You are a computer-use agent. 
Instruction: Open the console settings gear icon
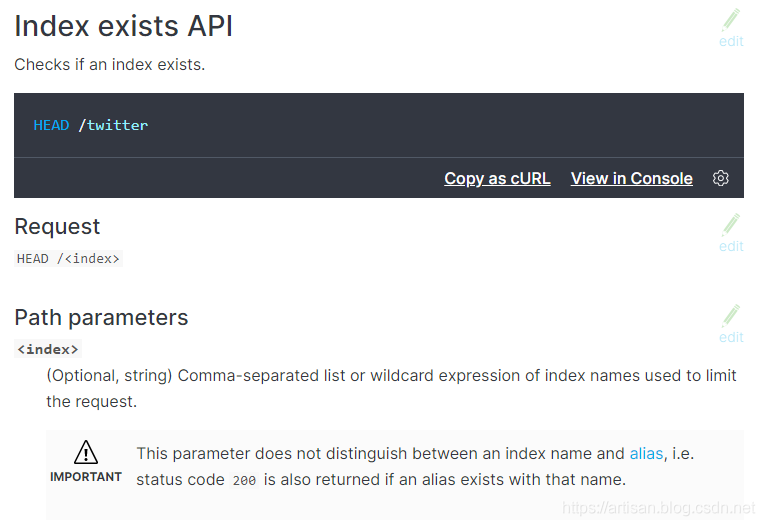[x=721, y=178]
